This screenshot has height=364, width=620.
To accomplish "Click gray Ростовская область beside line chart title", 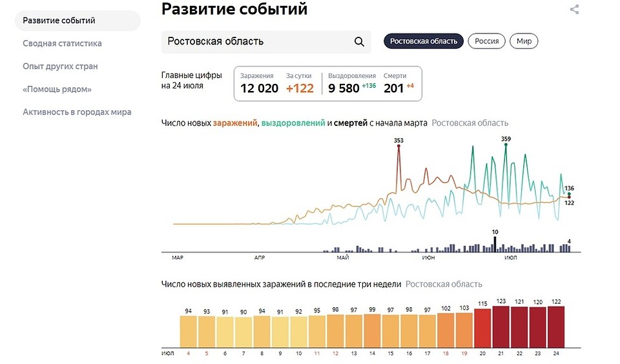I will point(470,123).
